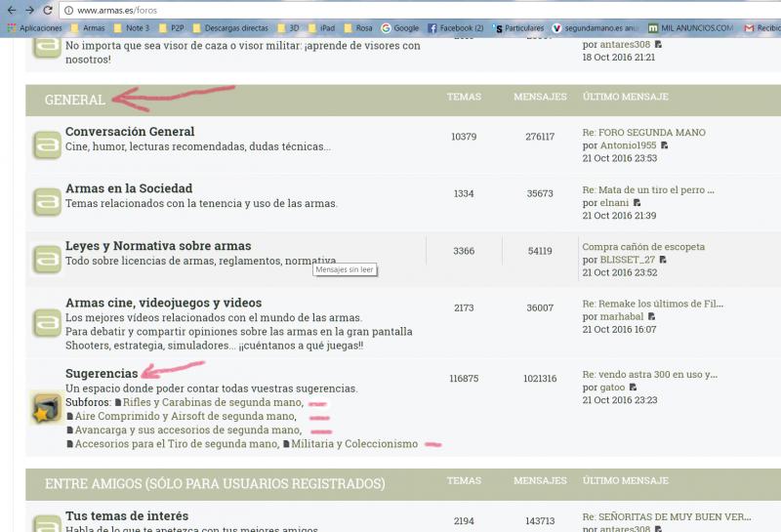Open the Armas cine, videojuegos y videos forum
Viewport: 781px width, 532px height.
tap(163, 303)
